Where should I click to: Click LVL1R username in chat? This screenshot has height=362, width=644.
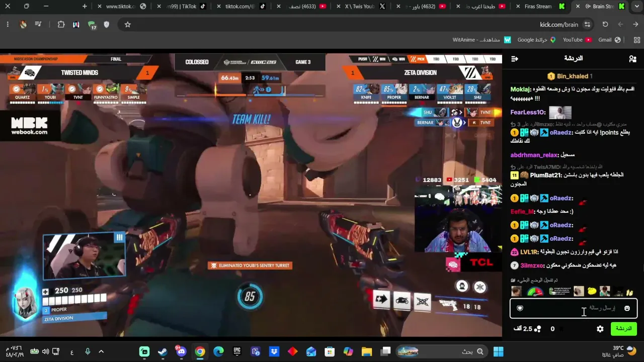point(529,252)
